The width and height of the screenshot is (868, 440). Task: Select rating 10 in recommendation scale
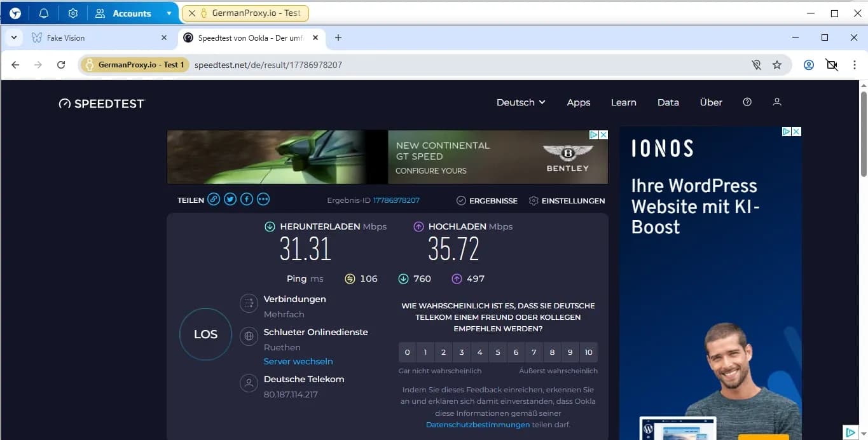pyautogui.click(x=588, y=352)
